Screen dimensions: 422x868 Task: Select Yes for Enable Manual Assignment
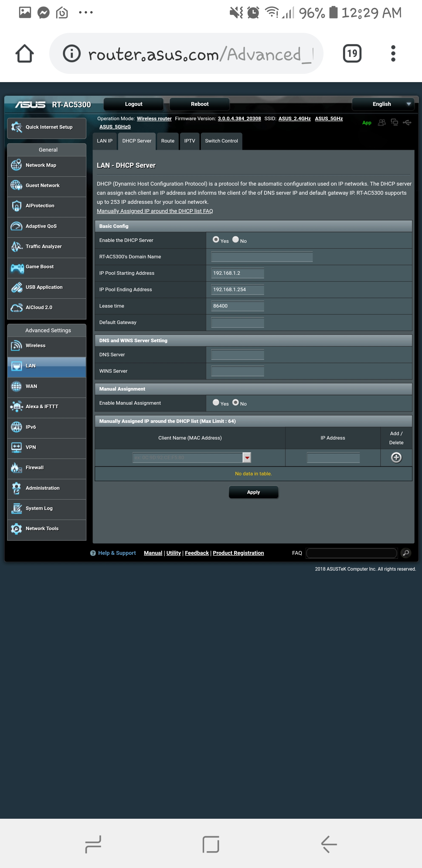pyautogui.click(x=216, y=402)
